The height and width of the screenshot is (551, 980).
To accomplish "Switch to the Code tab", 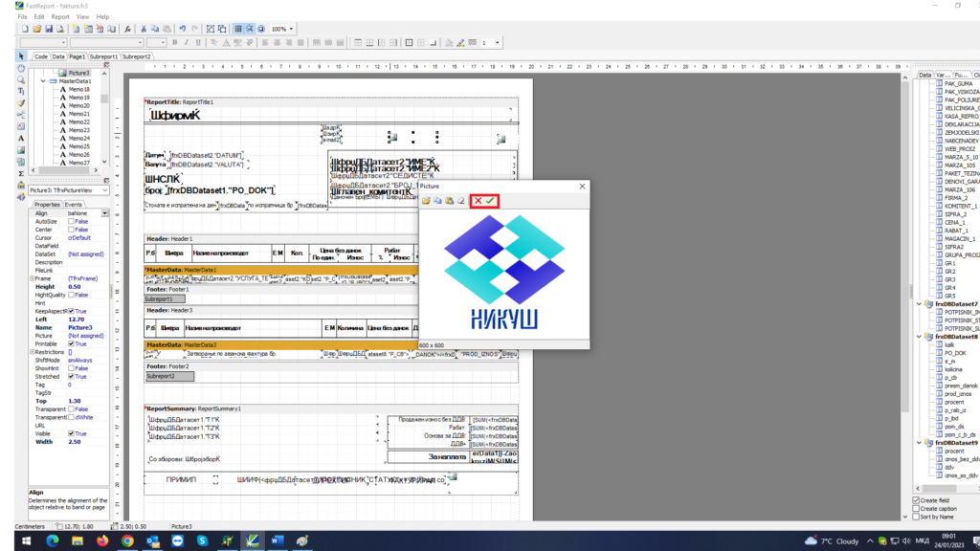I will pyautogui.click(x=40, y=56).
